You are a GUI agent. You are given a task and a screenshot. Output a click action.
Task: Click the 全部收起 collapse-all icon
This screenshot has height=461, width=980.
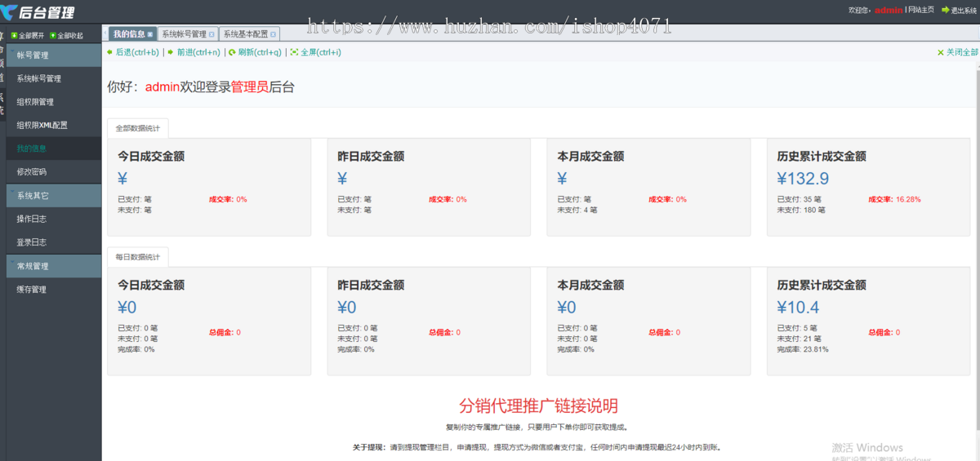click(53, 36)
